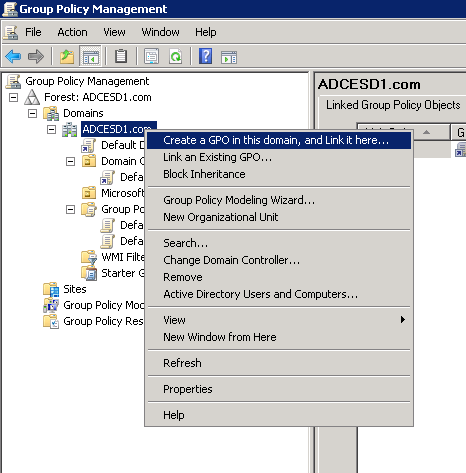
Task: Open the Action menu
Action: coord(72,32)
